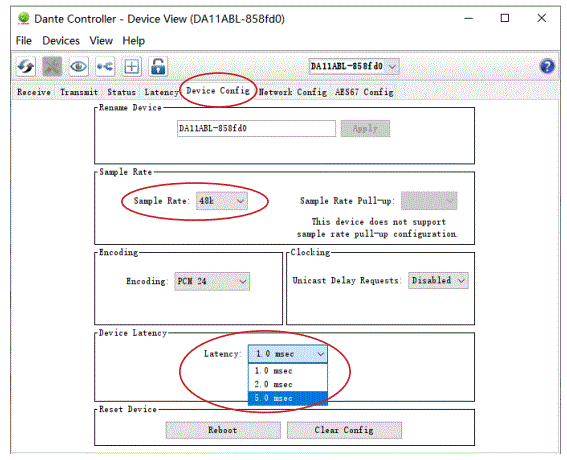Select highlighted 5.0 msec latency option

click(288, 398)
